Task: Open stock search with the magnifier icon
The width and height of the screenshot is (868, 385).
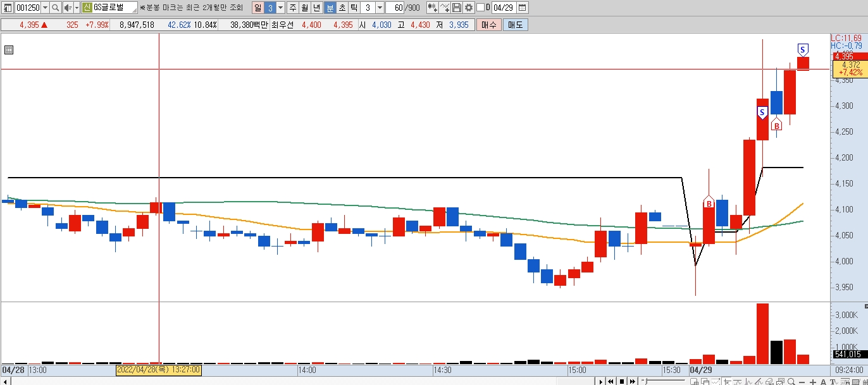Action: [x=56, y=8]
